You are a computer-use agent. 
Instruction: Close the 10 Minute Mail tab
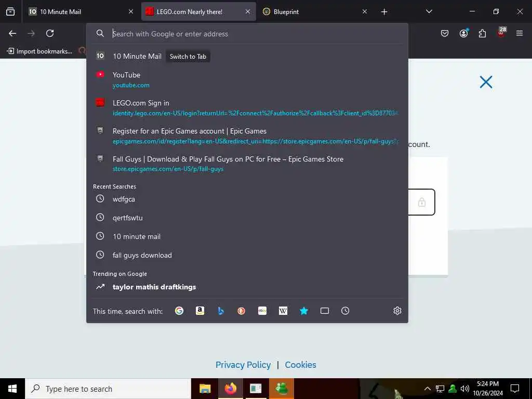131,11
